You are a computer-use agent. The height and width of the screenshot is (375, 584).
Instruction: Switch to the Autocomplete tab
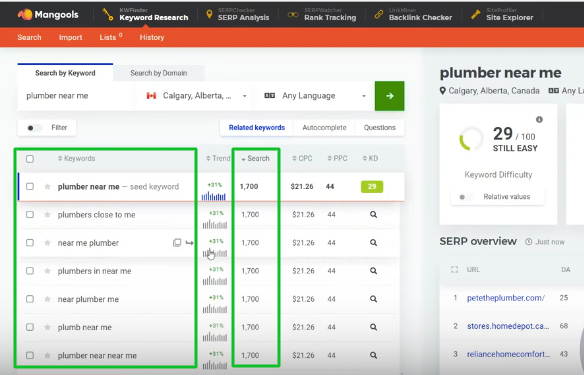coord(324,128)
